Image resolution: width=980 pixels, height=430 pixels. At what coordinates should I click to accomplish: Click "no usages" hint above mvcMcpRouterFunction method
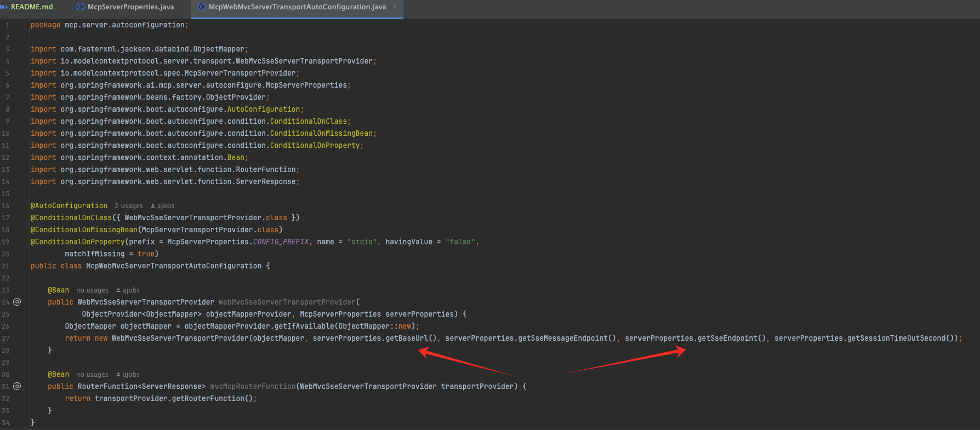(92, 375)
